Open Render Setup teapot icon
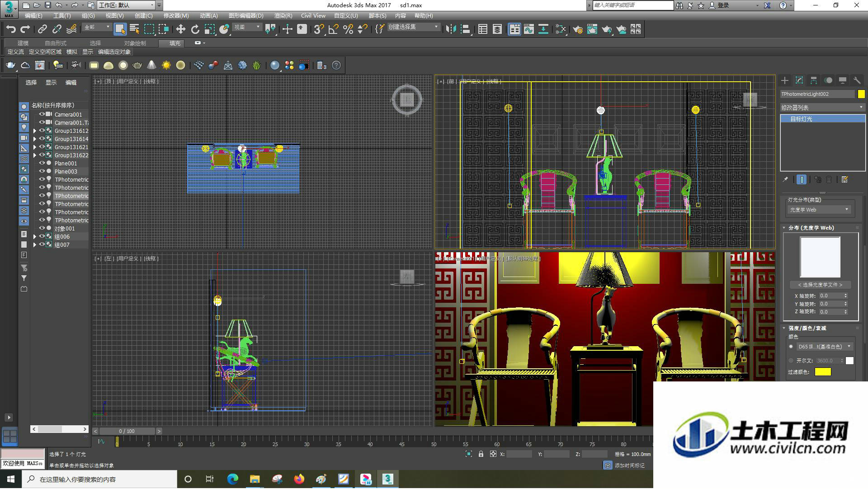The image size is (868, 489). pyautogui.click(x=578, y=29)
